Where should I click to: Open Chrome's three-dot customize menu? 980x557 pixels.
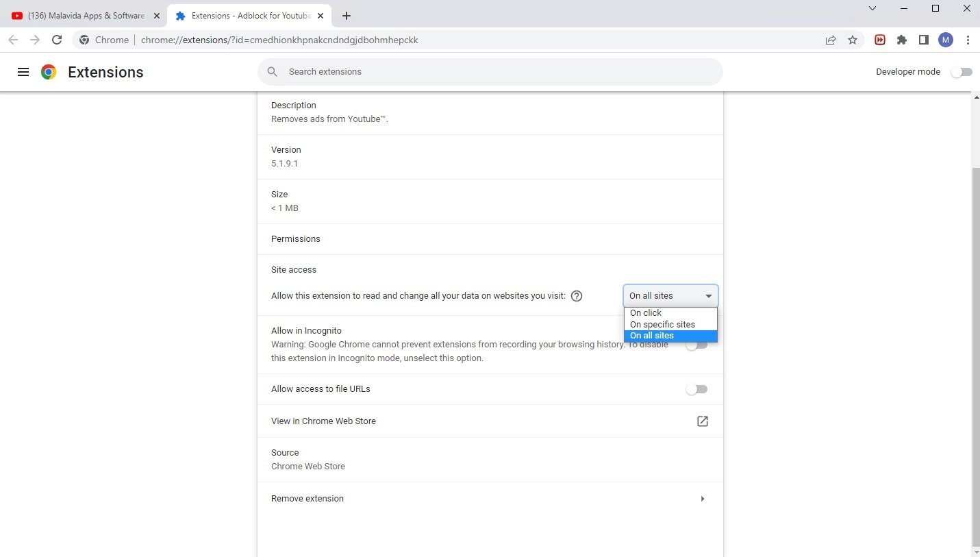(x=968, y=40)
